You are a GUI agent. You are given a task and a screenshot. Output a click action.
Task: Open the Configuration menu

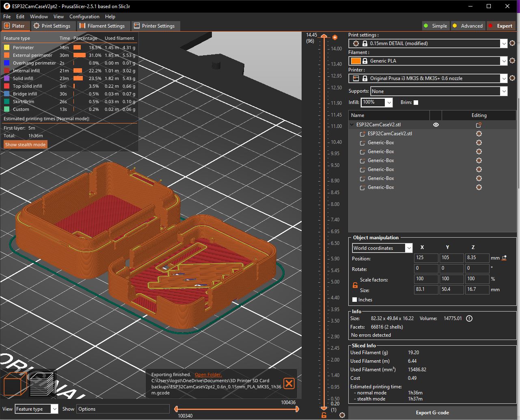[x=84, y=17]
